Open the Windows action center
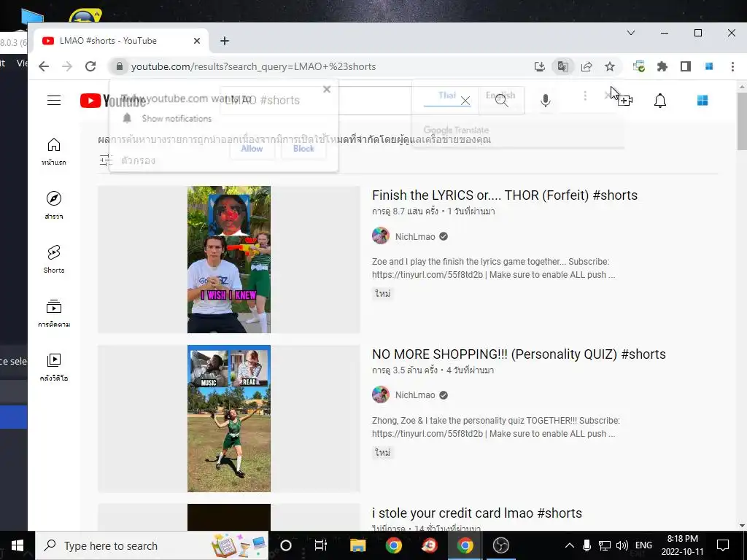The width and height of the screenshot is (747, 560). 723,545
